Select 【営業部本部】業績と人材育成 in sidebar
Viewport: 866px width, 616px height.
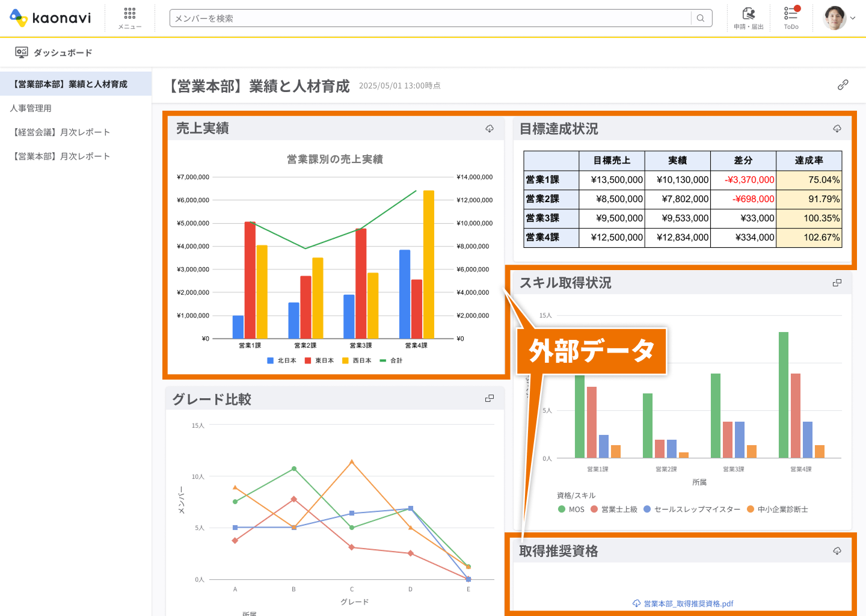76,84
